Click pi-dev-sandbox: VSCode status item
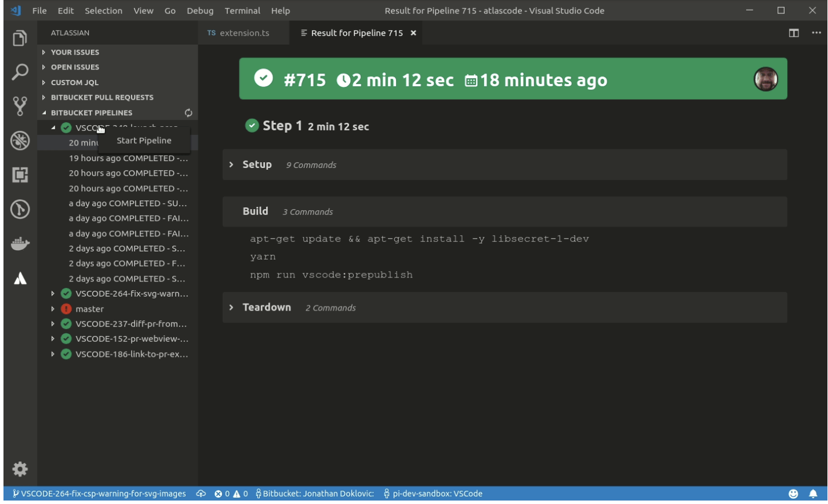828x504 pixels. point(433,494)
